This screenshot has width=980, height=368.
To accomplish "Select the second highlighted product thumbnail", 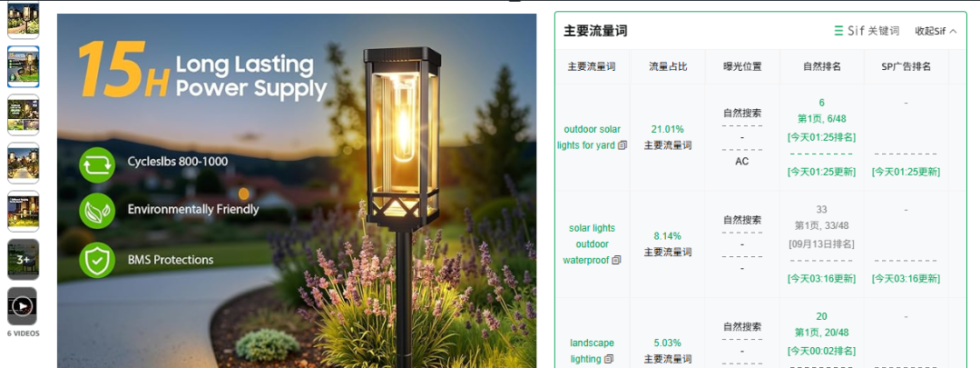I will [x=23, y=66].
